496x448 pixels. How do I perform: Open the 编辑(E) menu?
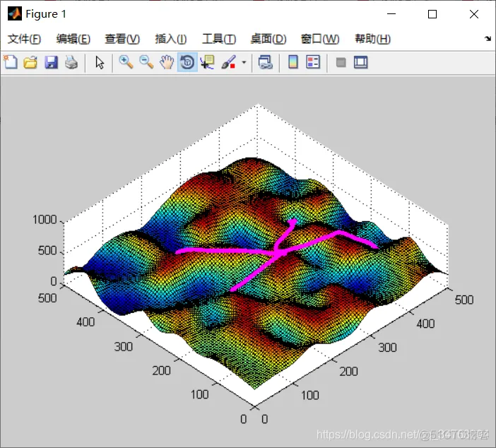click(x=73, y=39)
